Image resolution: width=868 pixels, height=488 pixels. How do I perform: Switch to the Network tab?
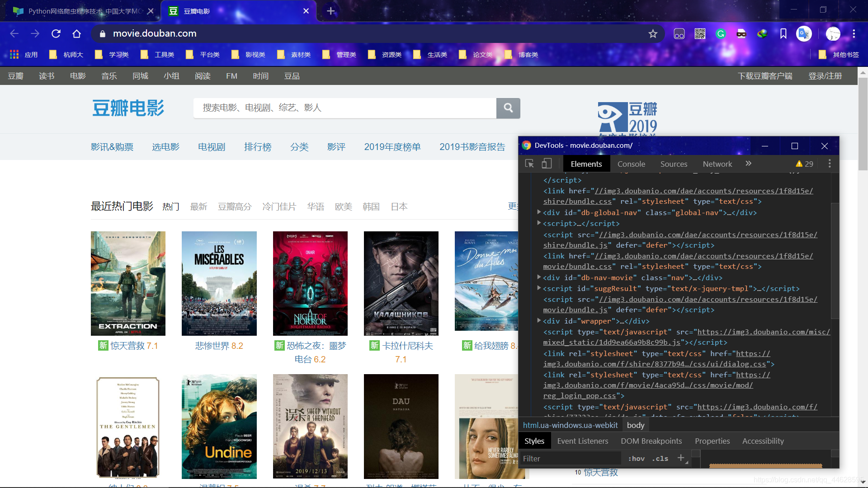717,164
